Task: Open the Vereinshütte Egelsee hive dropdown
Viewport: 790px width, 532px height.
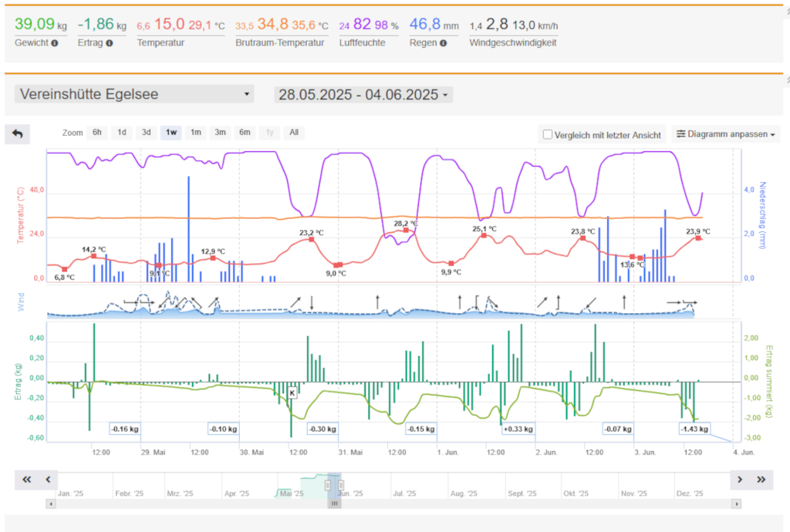Action: click(134, 94)
